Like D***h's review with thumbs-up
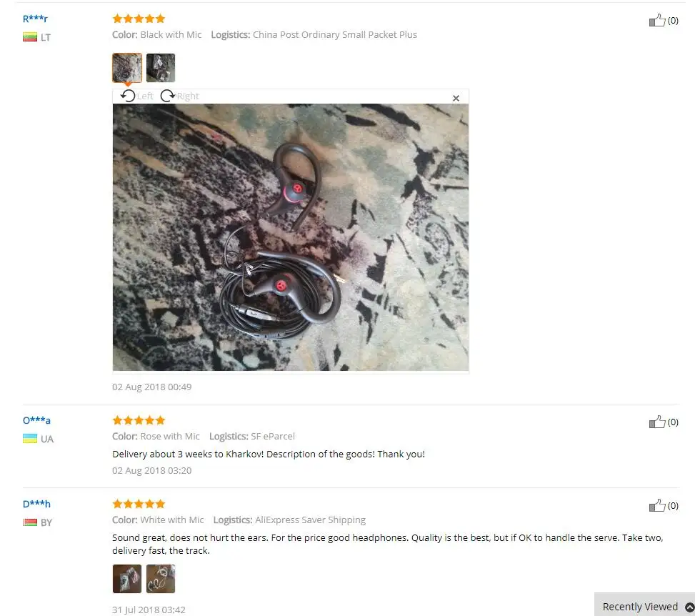Viewport: 695px width, 616px height. [x=657, y=505]
